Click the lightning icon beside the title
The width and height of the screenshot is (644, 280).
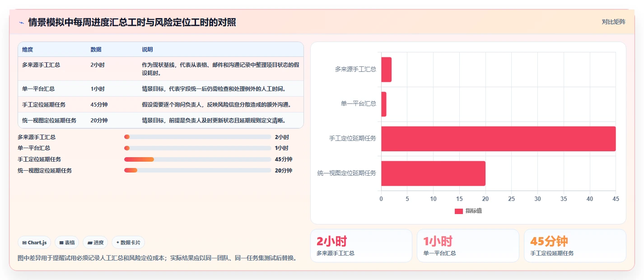coord(21,23)
